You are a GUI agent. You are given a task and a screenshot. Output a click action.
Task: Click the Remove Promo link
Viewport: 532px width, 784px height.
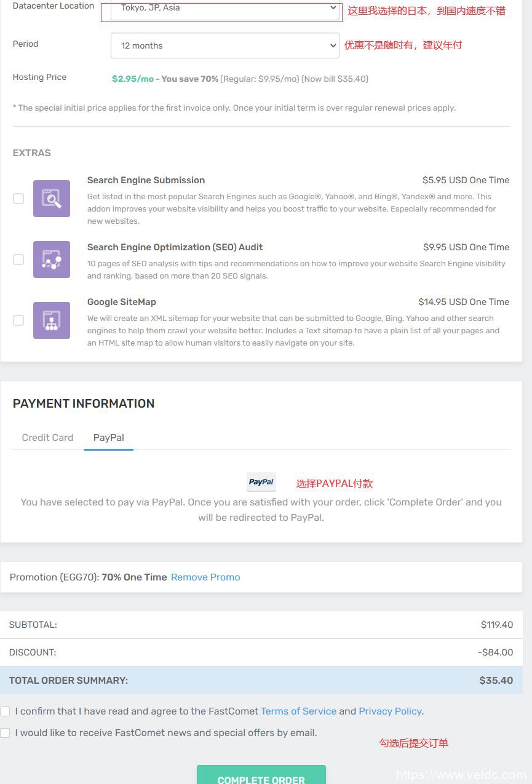point(205,577)
